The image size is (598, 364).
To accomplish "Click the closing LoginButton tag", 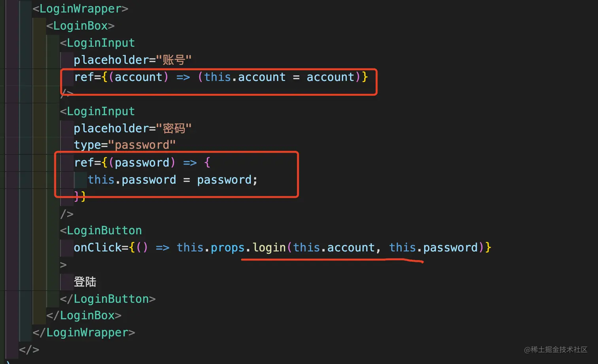I will [x=108, y=299].
